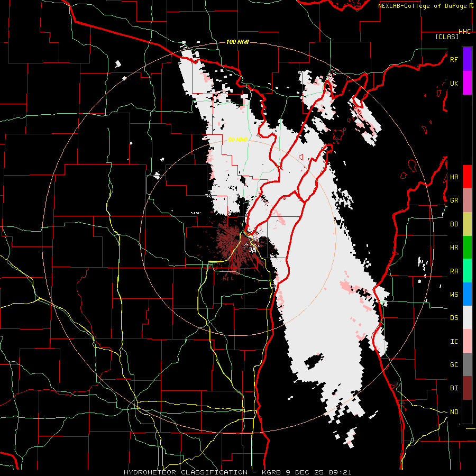Click the WS legend label
476x476 pixels.
coord(454,294)
